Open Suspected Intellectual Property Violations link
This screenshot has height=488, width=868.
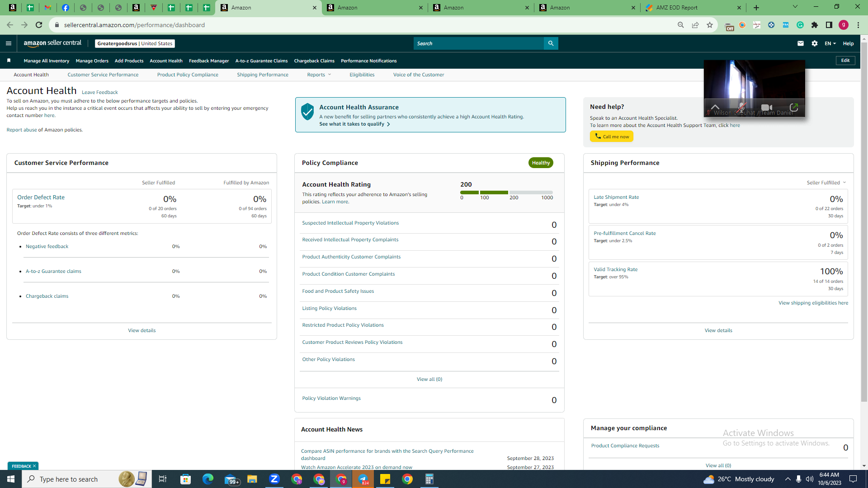350,223
